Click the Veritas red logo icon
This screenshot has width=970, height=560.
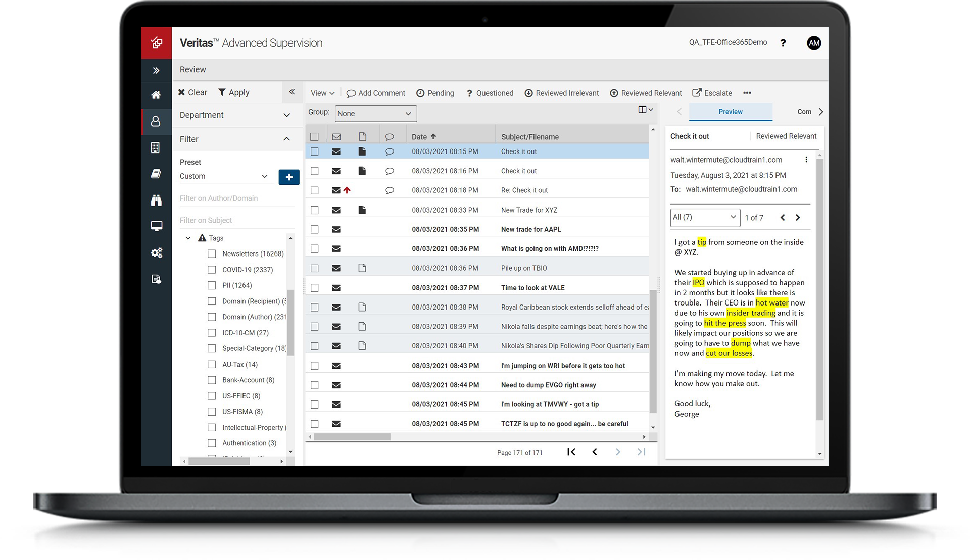pos(157,43)
